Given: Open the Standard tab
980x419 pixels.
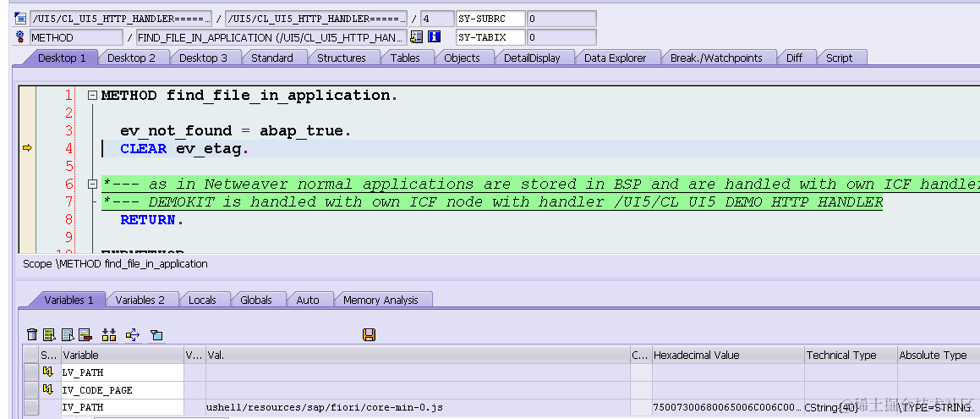Looking at the screenshot, I should (272, 58).
